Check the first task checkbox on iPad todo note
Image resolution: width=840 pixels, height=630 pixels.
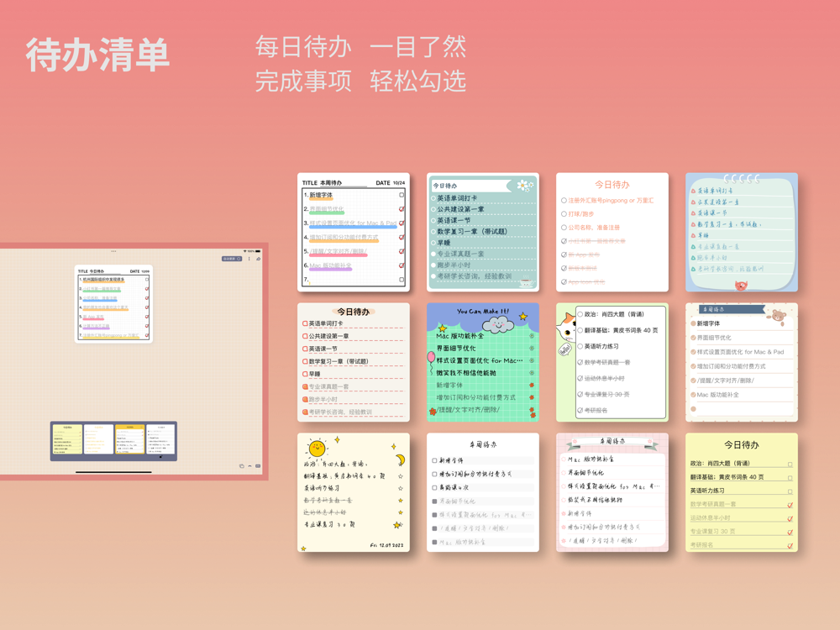click(147, 279)
